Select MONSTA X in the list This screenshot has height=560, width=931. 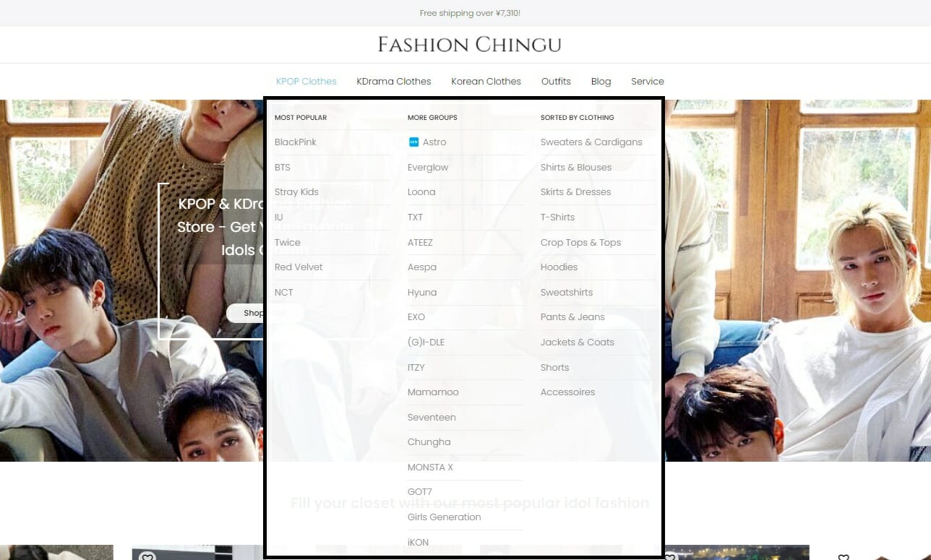point(430,468)
